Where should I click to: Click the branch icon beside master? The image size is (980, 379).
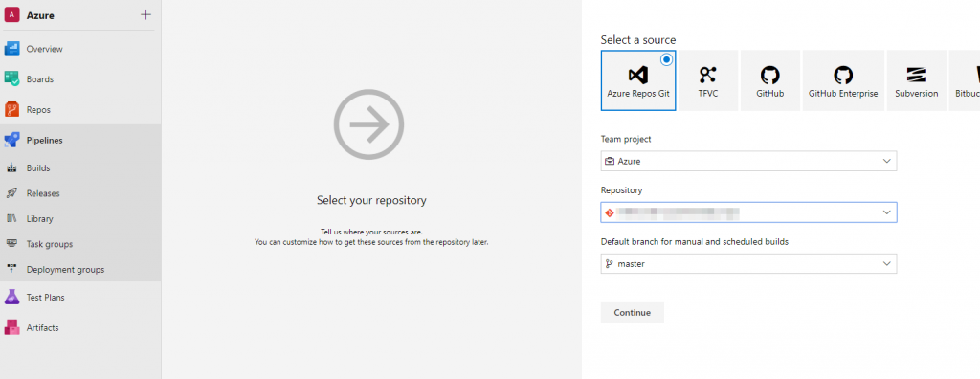tap(610, 264)
